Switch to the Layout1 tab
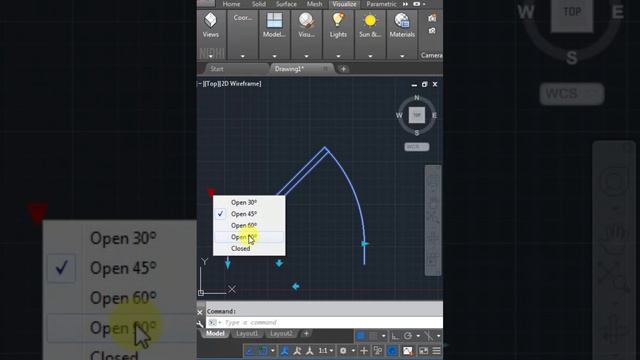 click(x=247, y=333)
